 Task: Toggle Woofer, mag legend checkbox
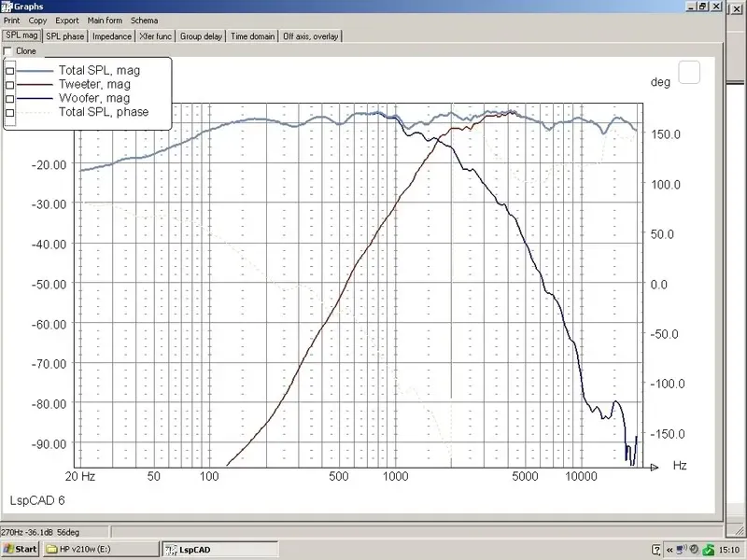pyautogui.click(x=10, y=99)
